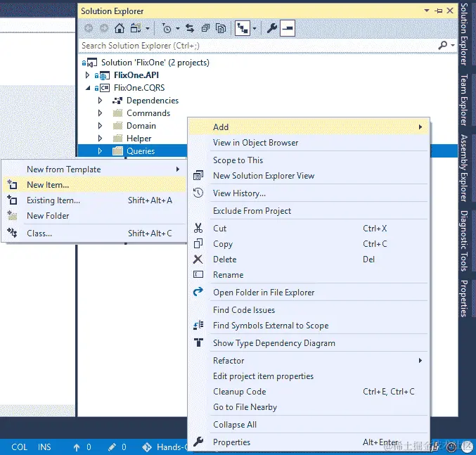The height and width of the screenshot is (455, 476).
Task: Click Properties in the context menu
Action: (309, 442)
